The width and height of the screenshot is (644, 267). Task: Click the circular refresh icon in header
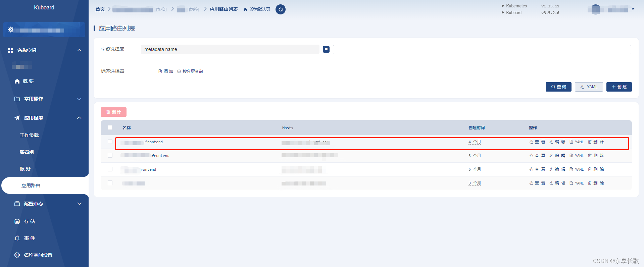tap(281, 9)
